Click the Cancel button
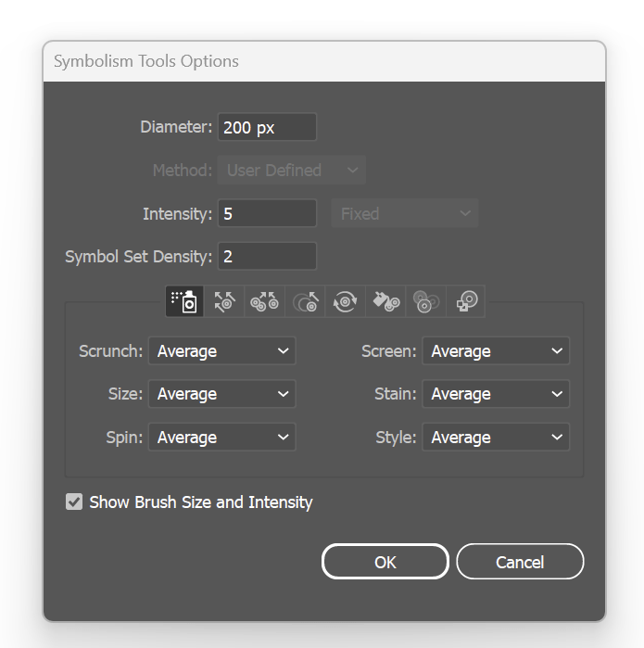 pos(520,562)
